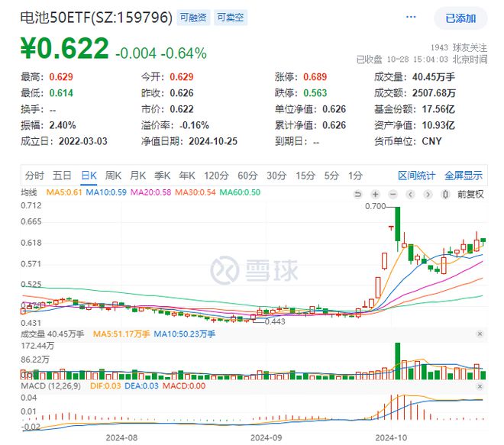The image size is (504, 445).
Task: Click the DIF:0.03 MACD value label
Action: point(105,386)
